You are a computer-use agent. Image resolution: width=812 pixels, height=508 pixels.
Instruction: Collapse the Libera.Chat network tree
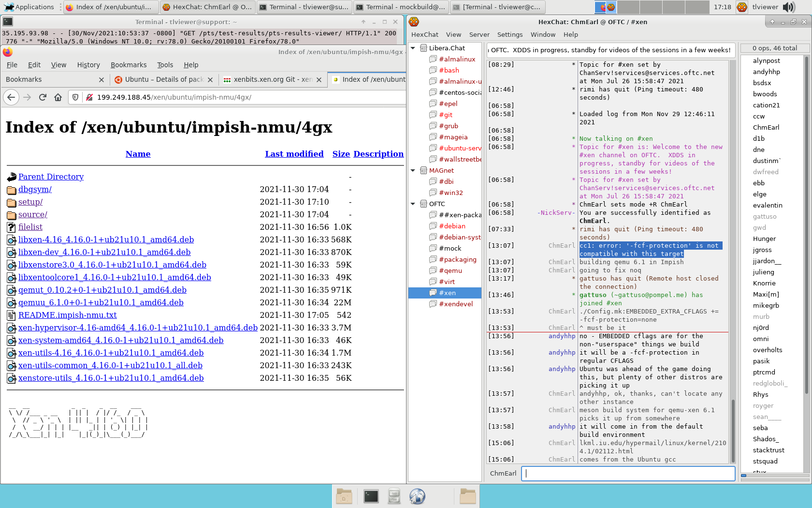point(413,48)
